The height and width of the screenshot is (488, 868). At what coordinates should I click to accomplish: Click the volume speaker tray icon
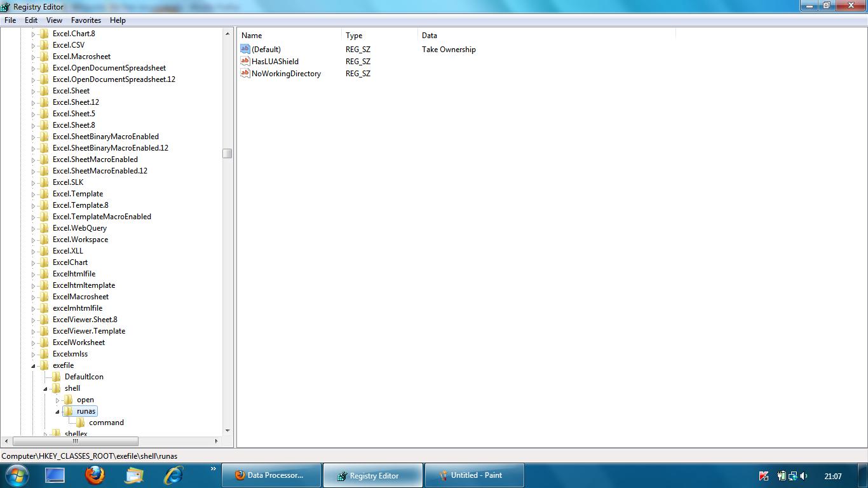pos(804,476)
